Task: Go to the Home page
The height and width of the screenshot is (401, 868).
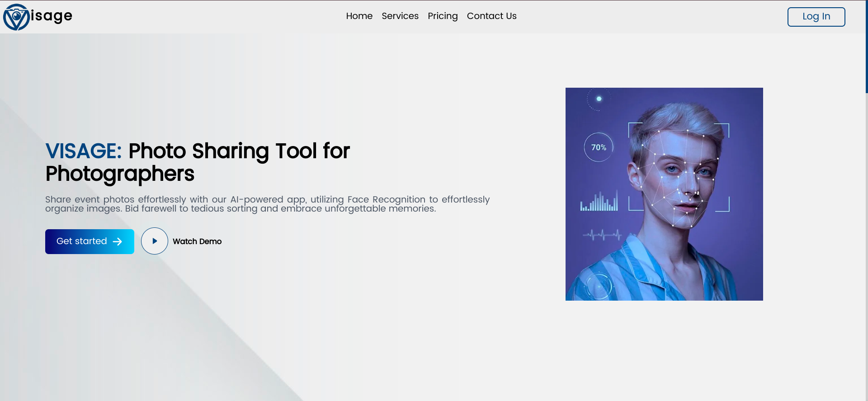Action: (359, 16)
